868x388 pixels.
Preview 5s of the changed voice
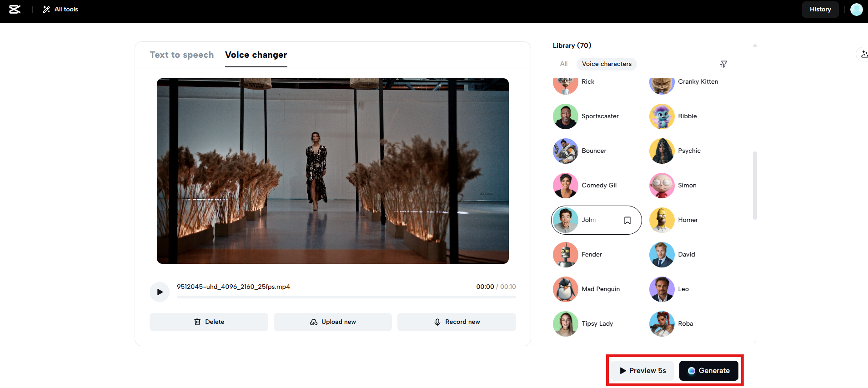(x=642, y=371)
